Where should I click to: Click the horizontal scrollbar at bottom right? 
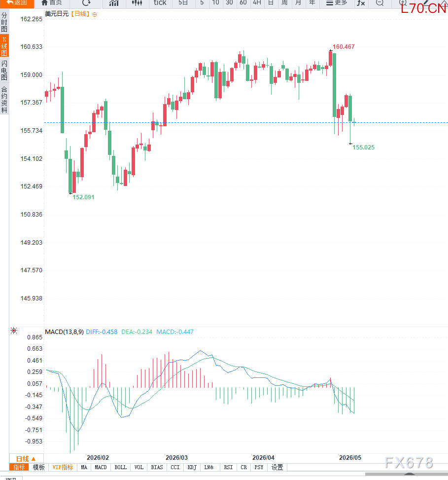tap(407, 474)
